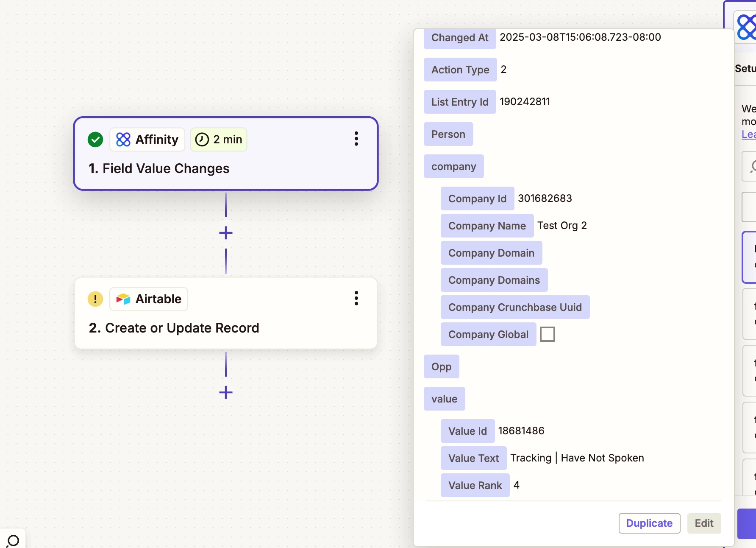Click the Company Name label
The image size is (756, 548).
[x=487, y=226]
